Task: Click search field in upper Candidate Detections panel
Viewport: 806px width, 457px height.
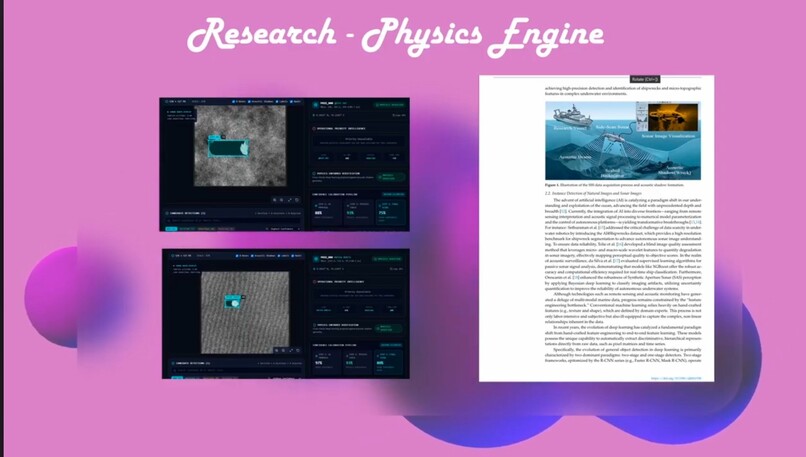Action: click(x=233, y=221)
